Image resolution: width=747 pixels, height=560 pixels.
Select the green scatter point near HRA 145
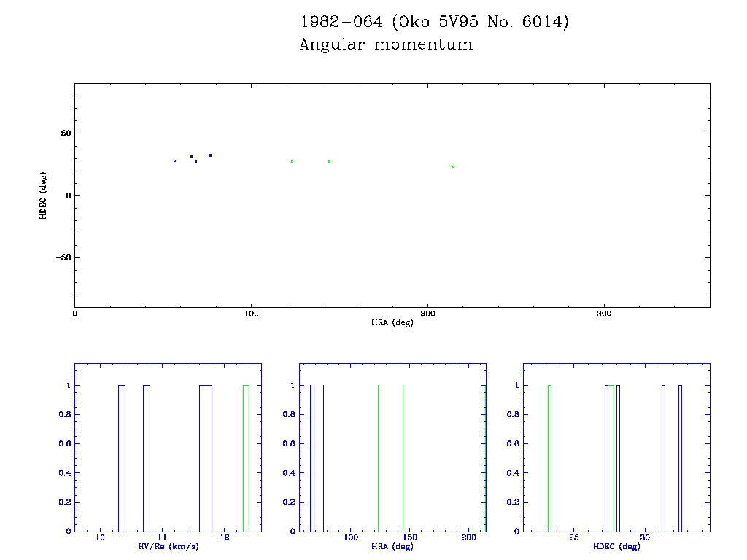[x=329, y=161]
